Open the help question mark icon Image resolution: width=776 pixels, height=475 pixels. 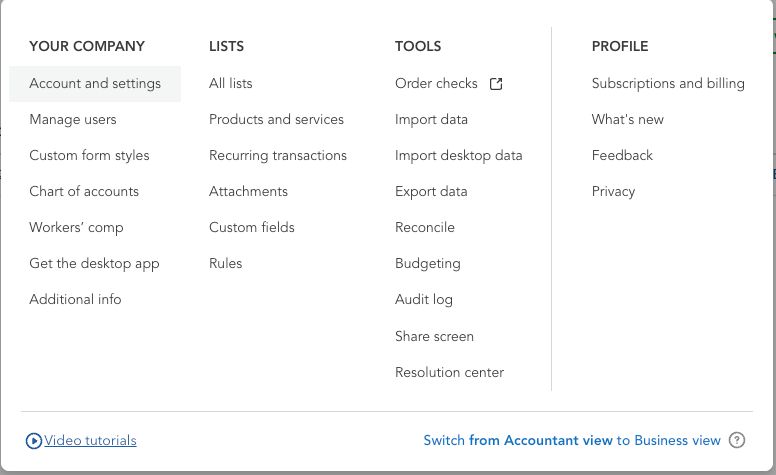(x=737, y=440)
